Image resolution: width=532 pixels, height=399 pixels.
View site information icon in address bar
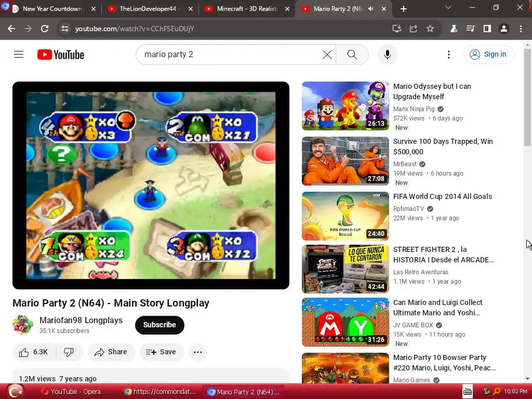pyautogui.click(x=65, y=29)
